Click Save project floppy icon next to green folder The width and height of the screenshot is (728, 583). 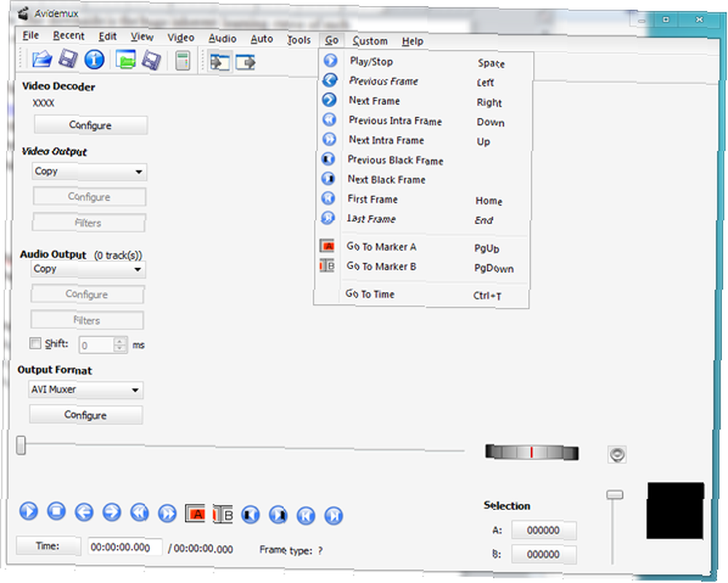tap(151, 60)
